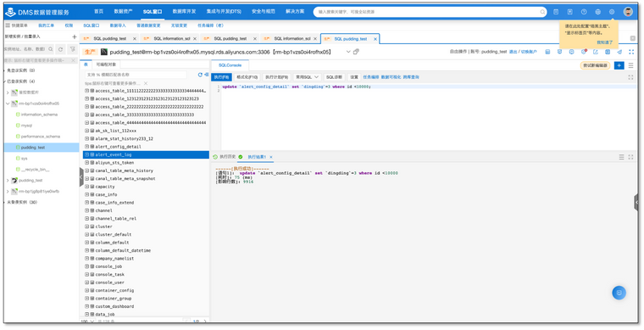Click 我知道了 in the yellow tooltip

point(604,42)
